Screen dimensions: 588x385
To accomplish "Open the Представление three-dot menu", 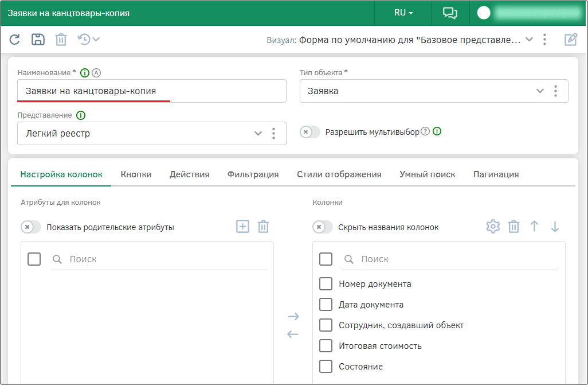I will 273,133.
